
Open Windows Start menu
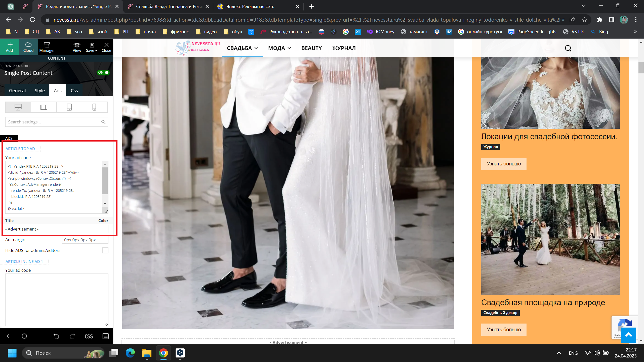coord(12,353)
